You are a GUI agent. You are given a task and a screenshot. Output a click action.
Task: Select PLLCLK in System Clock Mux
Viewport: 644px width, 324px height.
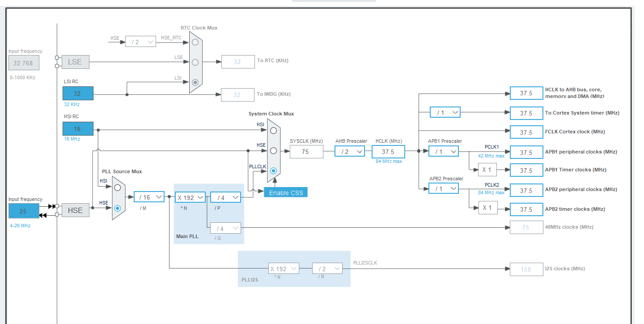(273, 171)
